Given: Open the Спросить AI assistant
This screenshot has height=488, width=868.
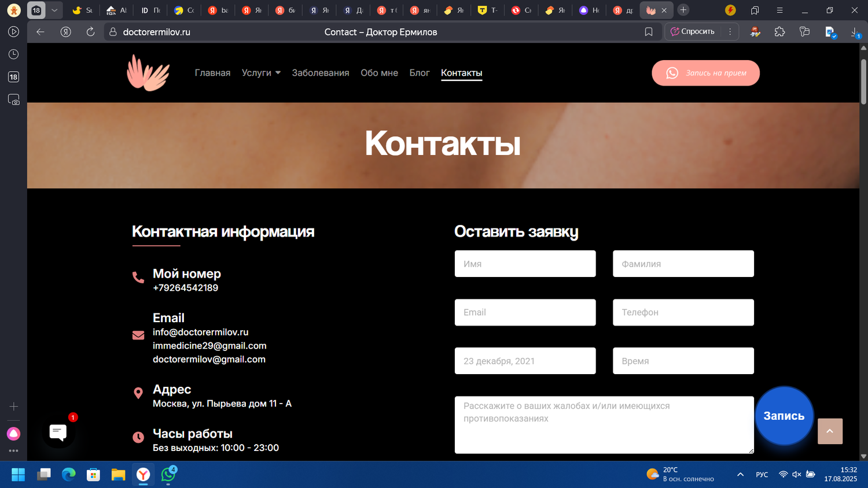Looking at the screenshot, I should coord(694,31).
